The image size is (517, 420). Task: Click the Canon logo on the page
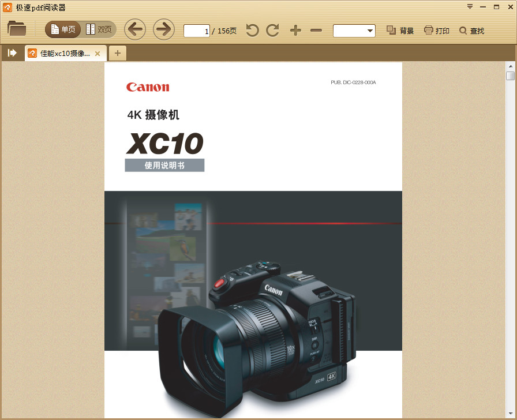pos(148,87)
